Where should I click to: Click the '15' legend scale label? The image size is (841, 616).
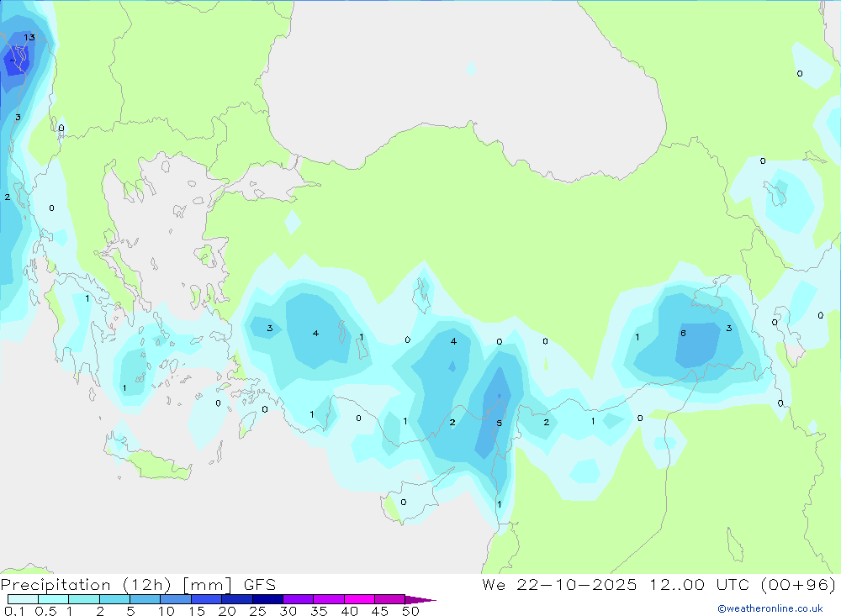click(x=196, y=611)
